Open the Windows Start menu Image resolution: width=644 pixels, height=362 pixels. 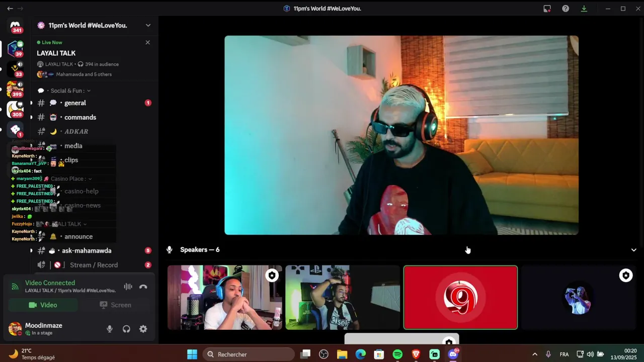(192, 354)
